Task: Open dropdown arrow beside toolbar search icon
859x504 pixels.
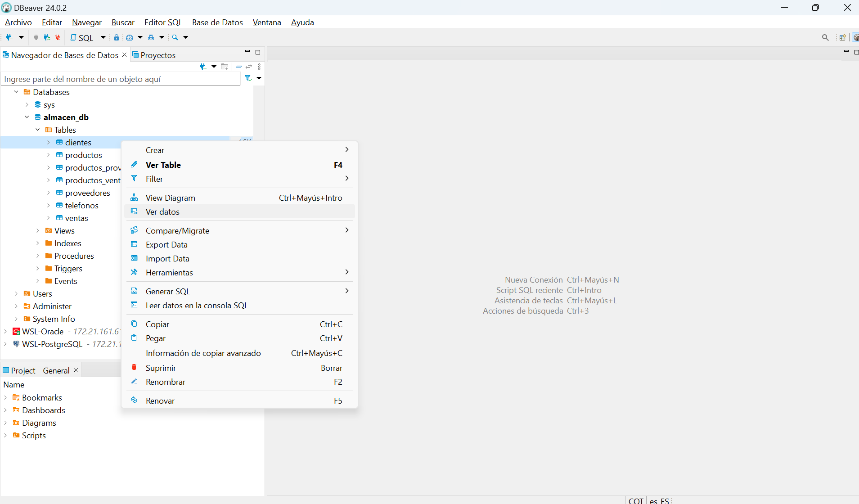Action: click(x=185, y=37)
